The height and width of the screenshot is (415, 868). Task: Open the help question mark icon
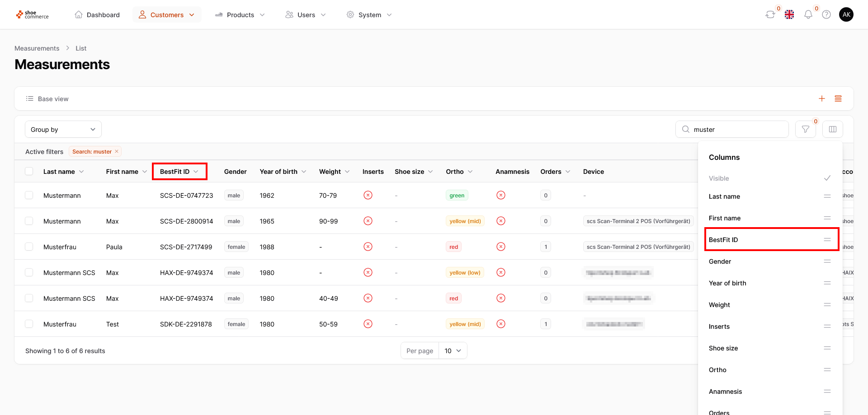click(x=826, y=15)
